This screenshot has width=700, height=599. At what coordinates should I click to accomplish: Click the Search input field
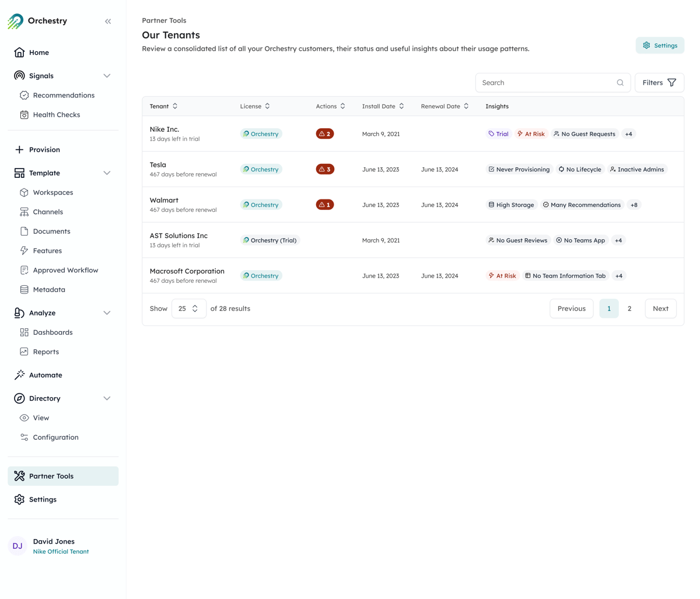(x=552, y=83)
